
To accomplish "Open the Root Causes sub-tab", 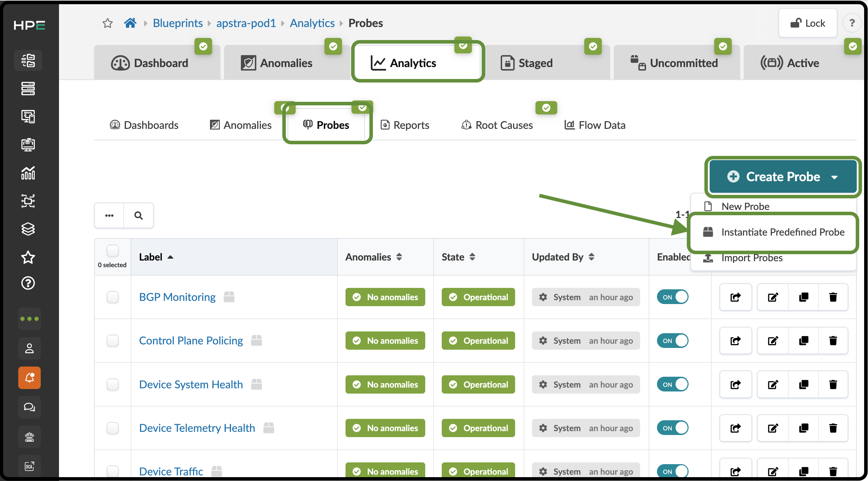I will click(x=497, y=125).
